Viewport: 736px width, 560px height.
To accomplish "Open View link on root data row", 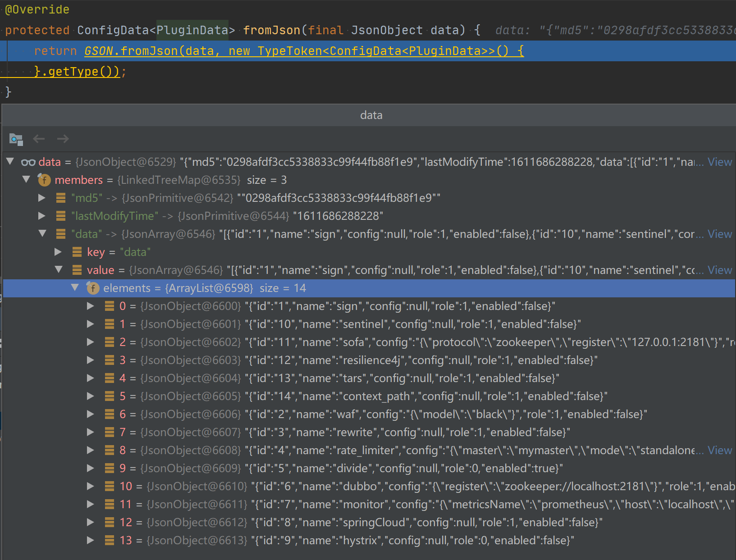I will pyautogui.click(x=720, y=162).
